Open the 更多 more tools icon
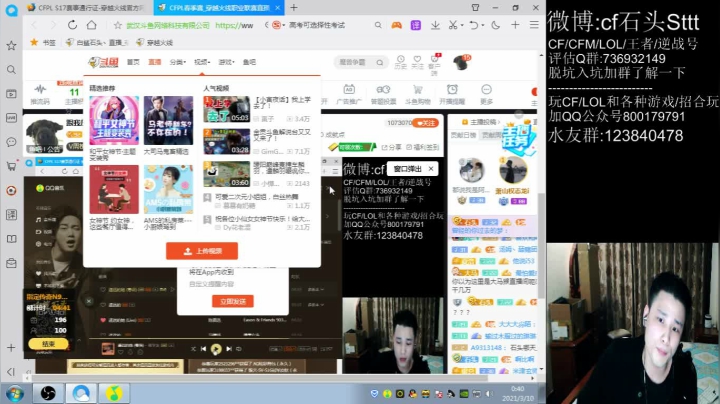 click(486, 94)
